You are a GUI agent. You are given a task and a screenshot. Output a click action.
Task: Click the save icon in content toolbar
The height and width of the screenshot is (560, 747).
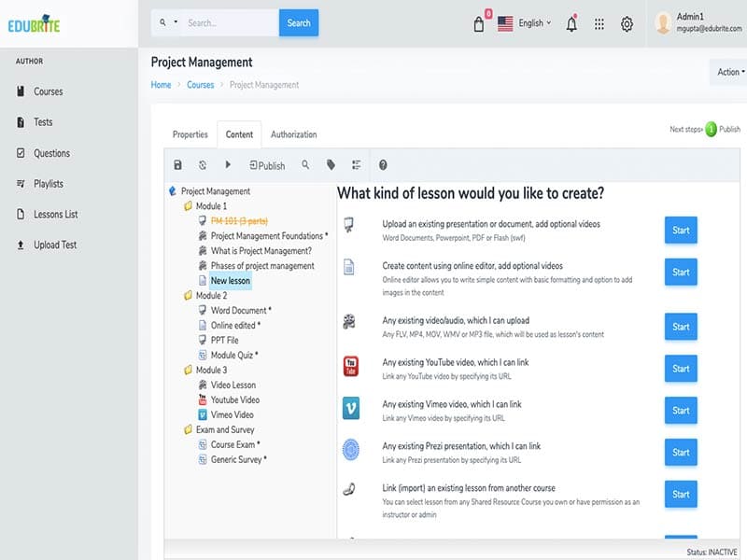click(x=178, y=165)
